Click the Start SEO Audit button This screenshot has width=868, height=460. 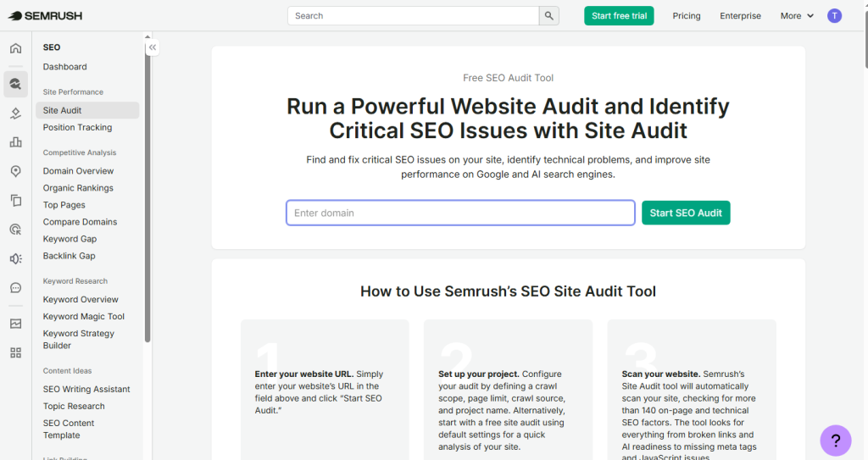(x=686, y=213)
